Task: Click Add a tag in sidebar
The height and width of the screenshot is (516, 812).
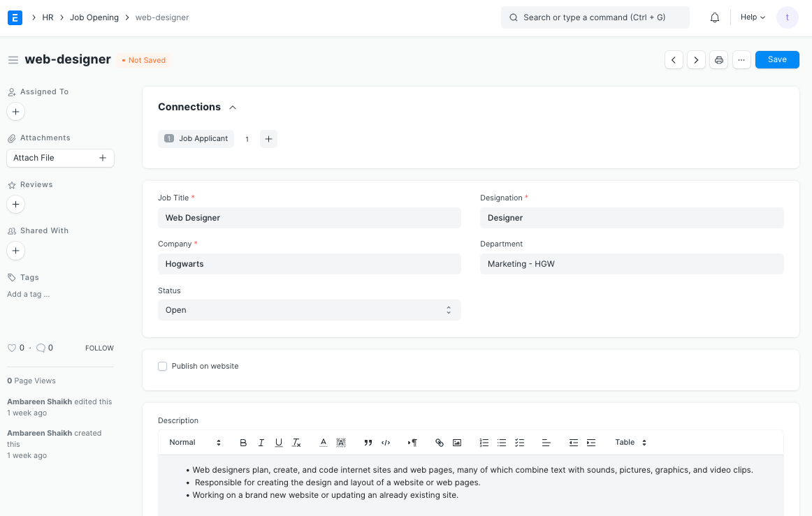Action: 29,295
